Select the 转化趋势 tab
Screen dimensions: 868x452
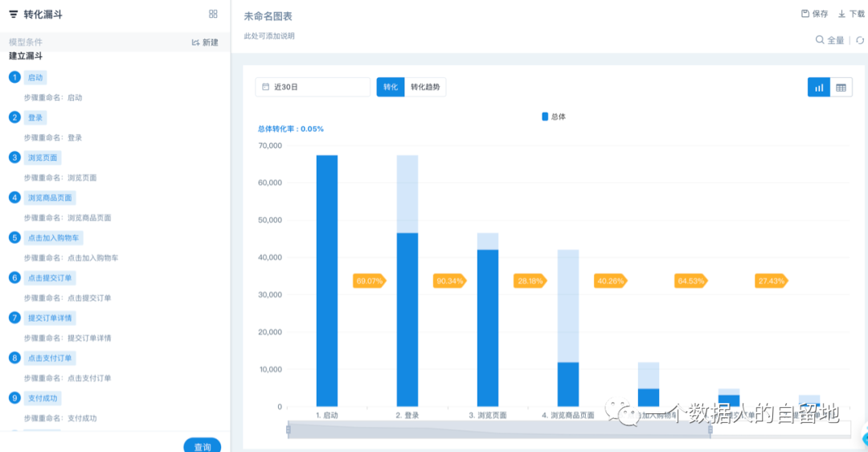(425, 87)
